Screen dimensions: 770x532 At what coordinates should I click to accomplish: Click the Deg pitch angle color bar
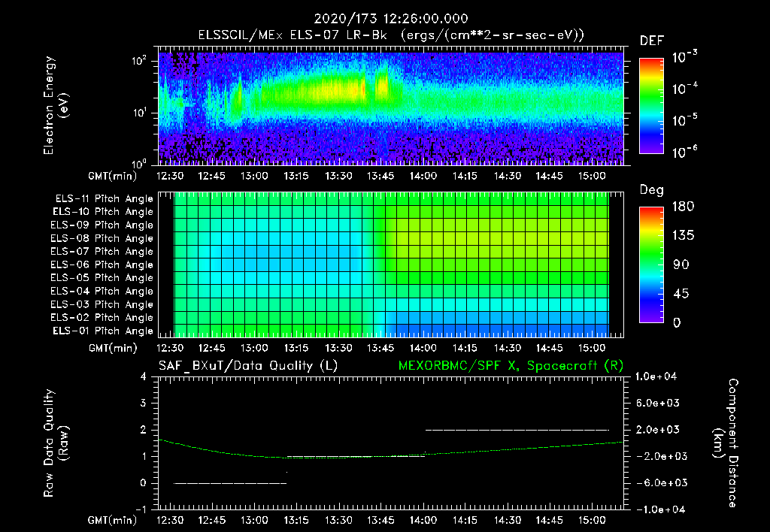click(651, 265)
